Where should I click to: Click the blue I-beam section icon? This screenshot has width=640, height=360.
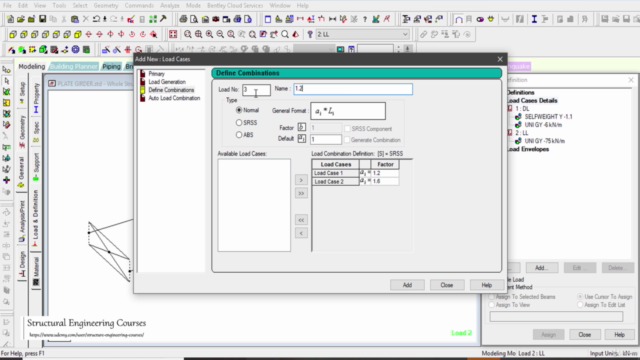click(534, 19)
